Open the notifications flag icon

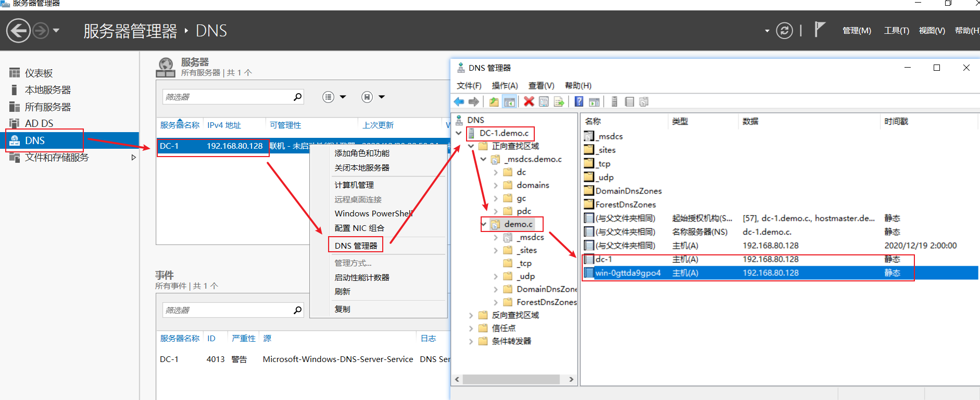coord(820,30)
